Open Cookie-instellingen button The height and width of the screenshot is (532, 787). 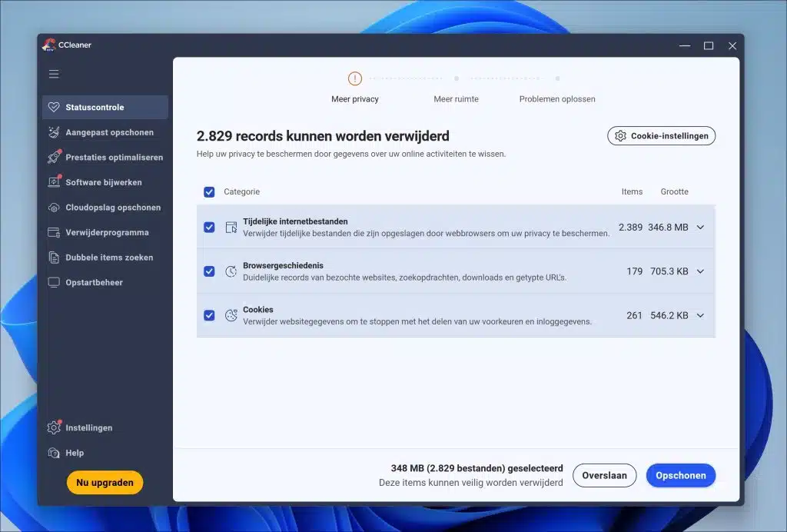[662, 136]
